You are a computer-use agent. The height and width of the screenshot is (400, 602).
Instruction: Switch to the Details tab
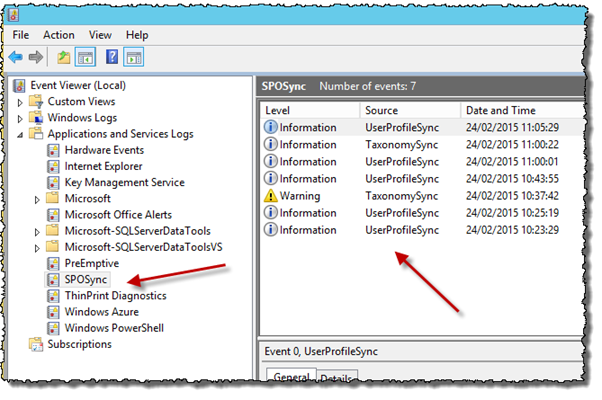[x=337, y=377]
